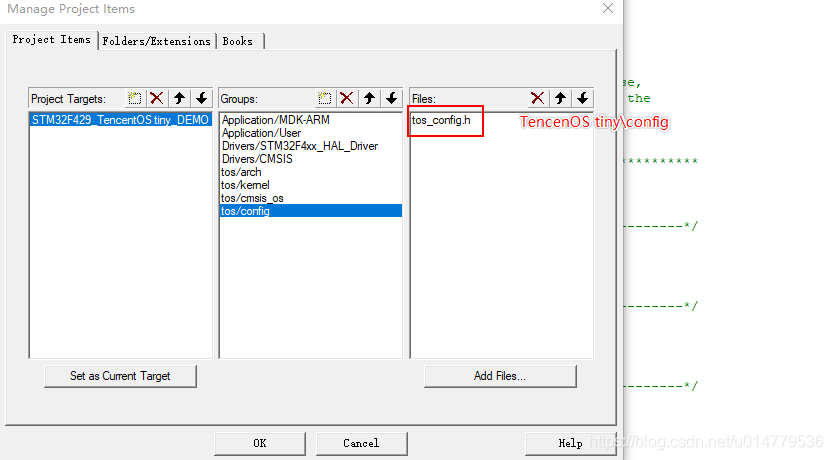Move selected group up
The image size is (833, 460).
point(369,98)
